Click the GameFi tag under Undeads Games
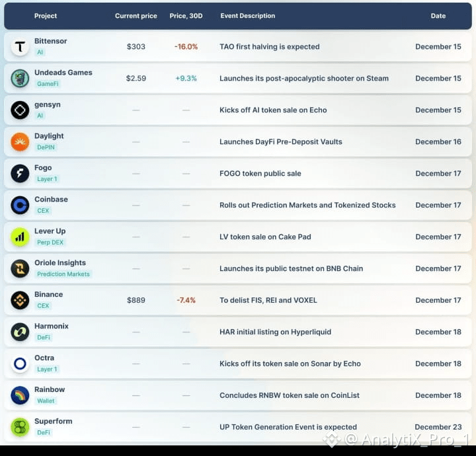The image size is (476, 456). [48, 84]
